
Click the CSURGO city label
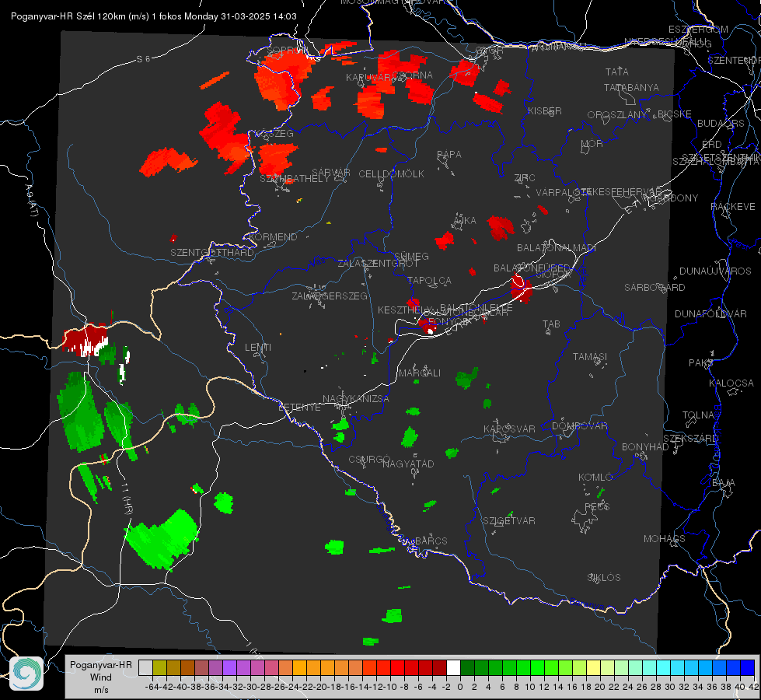coord(369,459)
